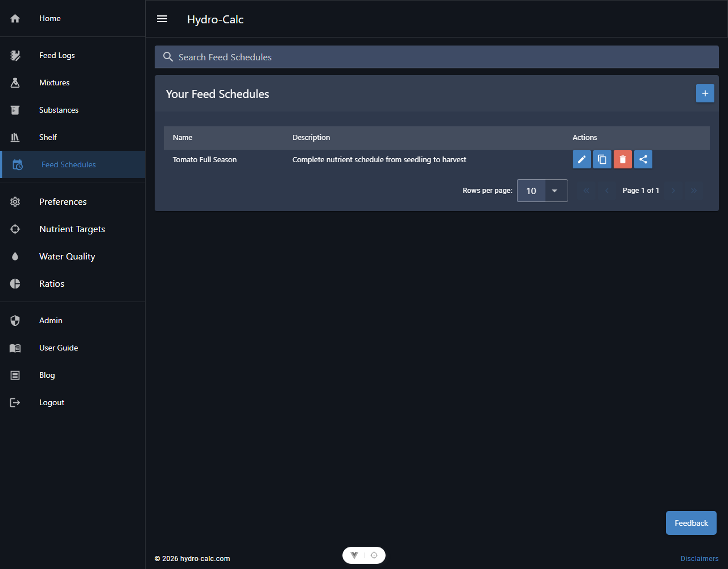Click the search magnifier icon
The width and height of the screenshot is (728, 569).
(168, 57)
